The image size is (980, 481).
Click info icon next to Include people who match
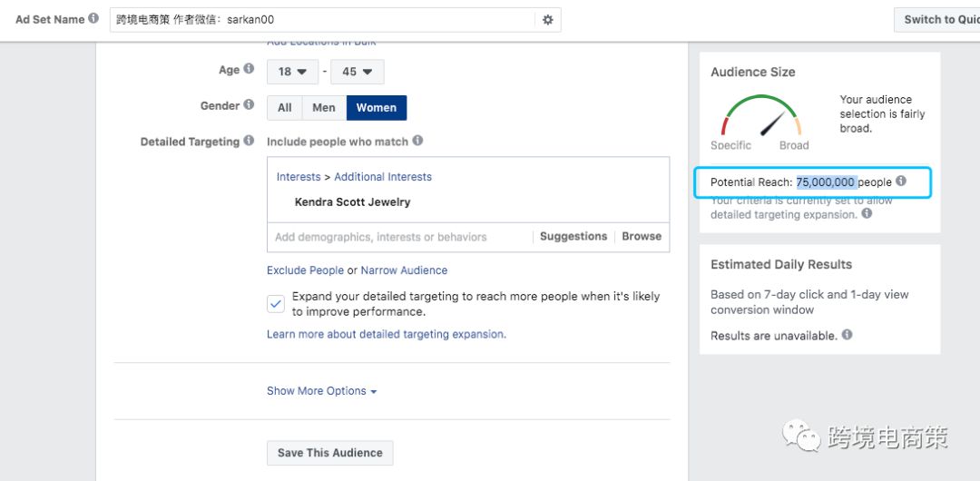(x=417, y=141)
